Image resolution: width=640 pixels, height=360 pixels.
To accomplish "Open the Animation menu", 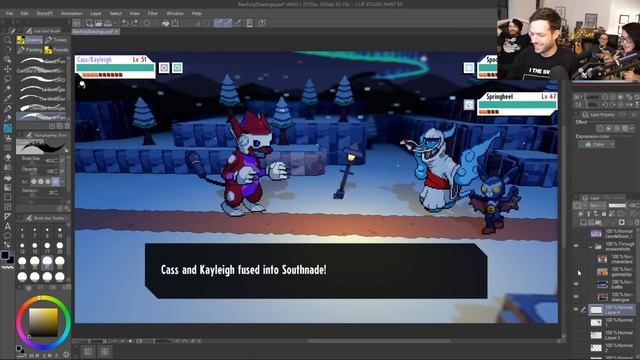I will (71, 13).
